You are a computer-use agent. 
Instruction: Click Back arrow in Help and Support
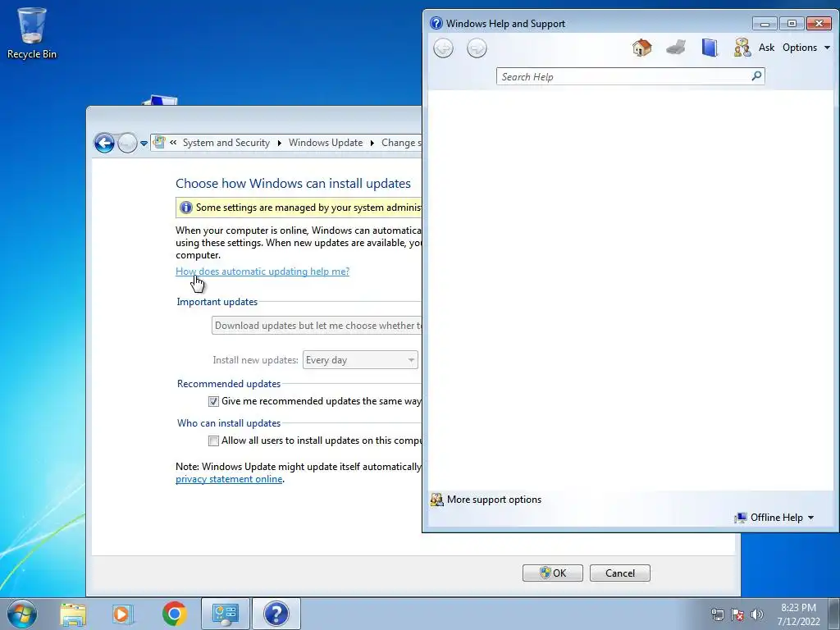tap(443, 48)
